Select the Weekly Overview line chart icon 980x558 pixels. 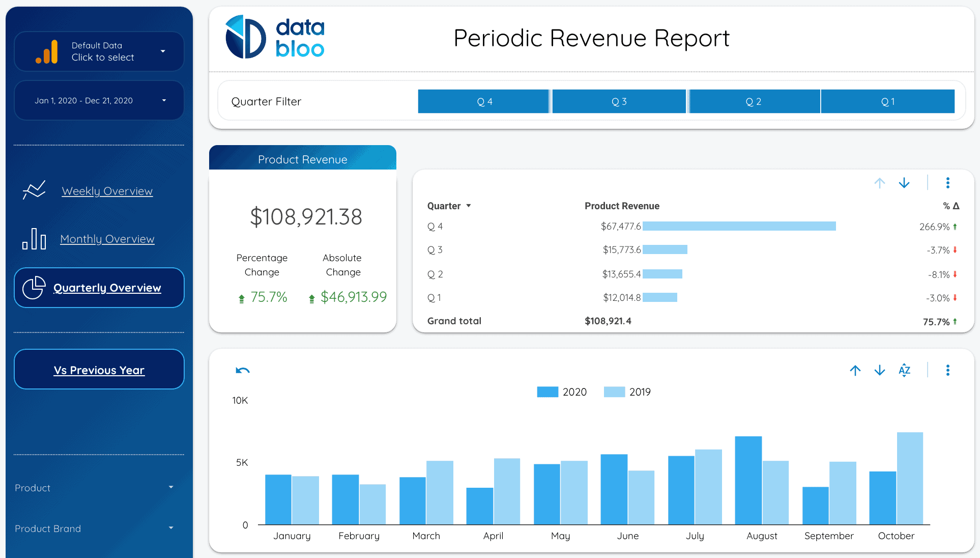click(x=34, y=189)
